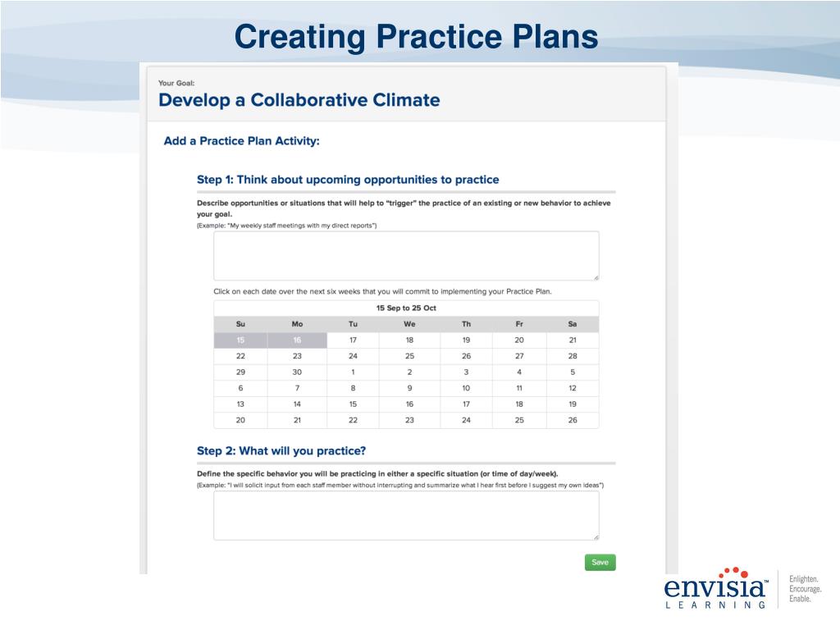
Task: Select Saturday 19 in the October row
Action: coord(573,404)
